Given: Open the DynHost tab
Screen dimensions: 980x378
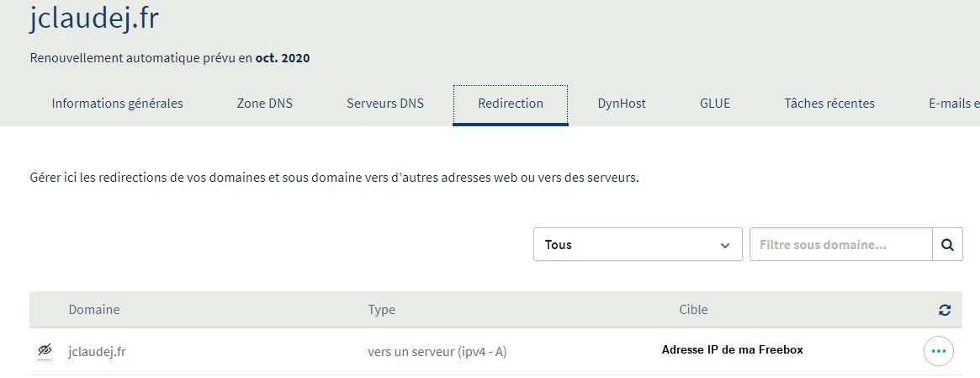Looking at the screenshot, I should point(622,104).
